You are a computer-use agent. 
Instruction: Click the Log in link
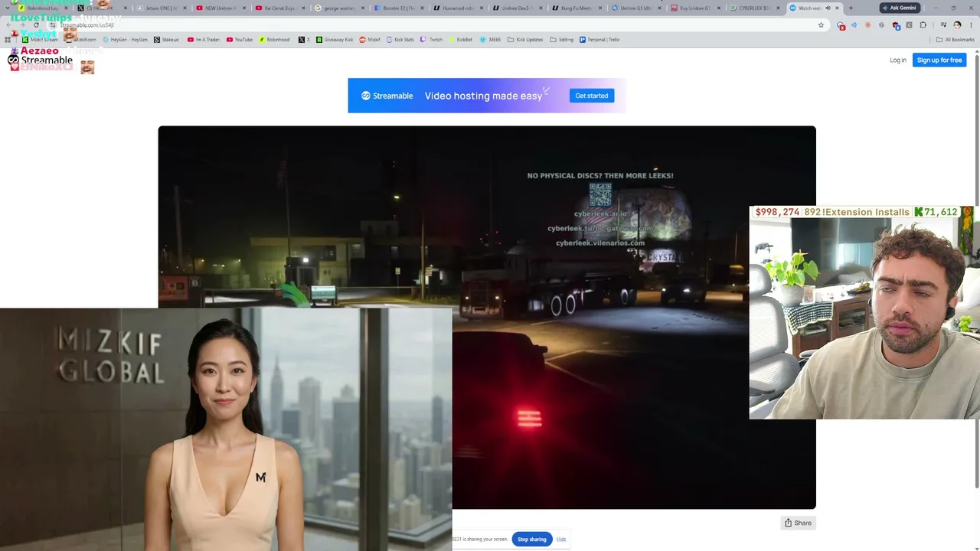click(898, 60)
